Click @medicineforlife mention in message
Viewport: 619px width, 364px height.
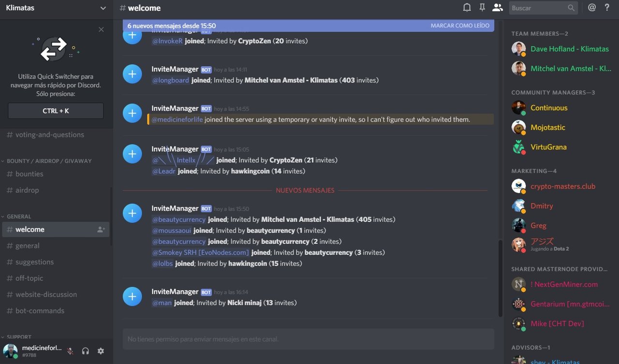pos(177,119)
